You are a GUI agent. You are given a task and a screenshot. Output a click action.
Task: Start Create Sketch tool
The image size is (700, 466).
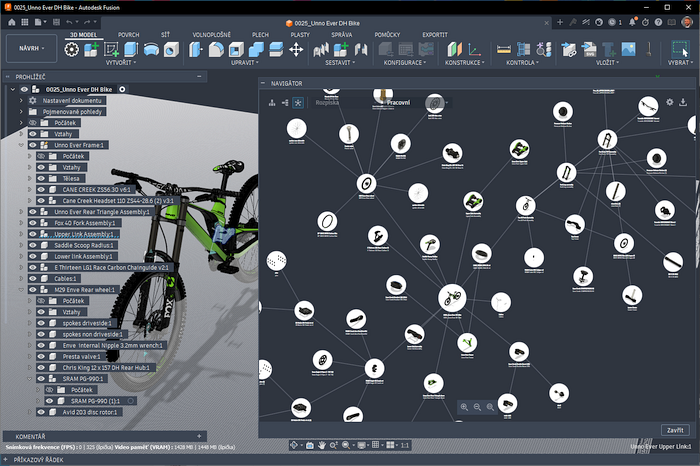(x=111, y=49)
